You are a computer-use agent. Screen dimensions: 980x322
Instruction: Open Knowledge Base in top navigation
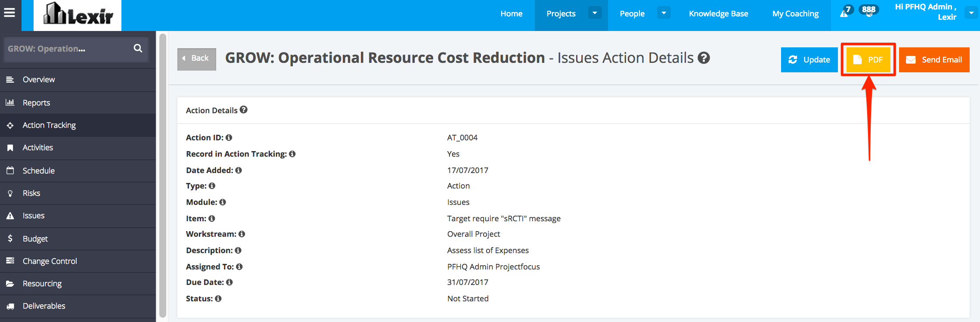(x=719, y=14)
